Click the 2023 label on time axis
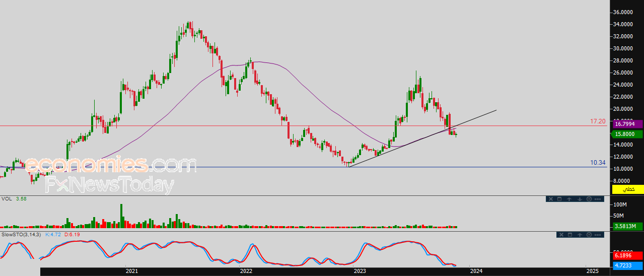Image resolution: width=644 pixels, height=276 pixels. coord(361,271)
